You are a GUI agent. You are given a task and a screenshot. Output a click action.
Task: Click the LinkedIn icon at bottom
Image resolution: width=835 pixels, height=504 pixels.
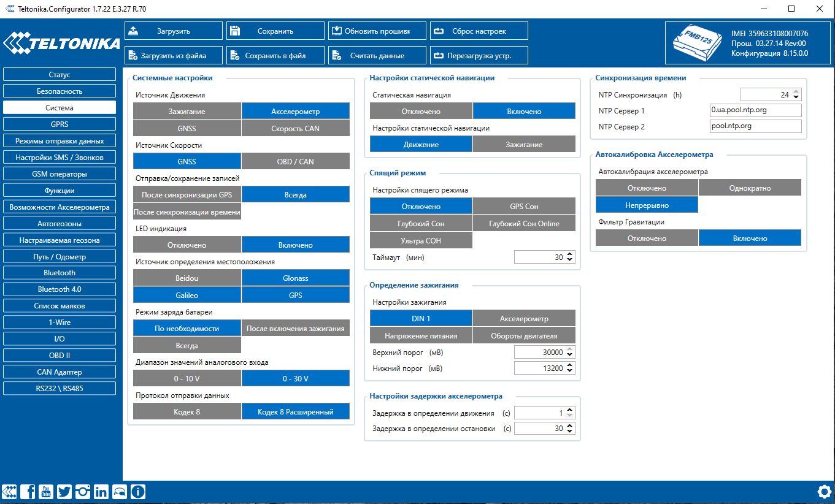point(101,491)
